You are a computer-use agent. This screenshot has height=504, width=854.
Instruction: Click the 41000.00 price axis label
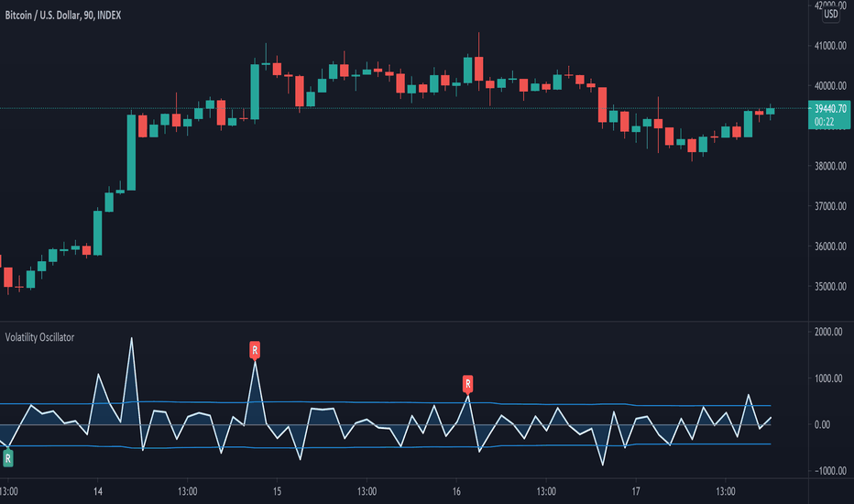(x=830, y=46)
